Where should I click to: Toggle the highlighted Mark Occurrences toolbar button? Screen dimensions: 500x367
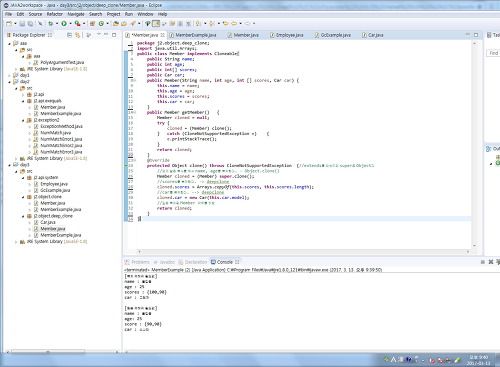click(156, 24)
